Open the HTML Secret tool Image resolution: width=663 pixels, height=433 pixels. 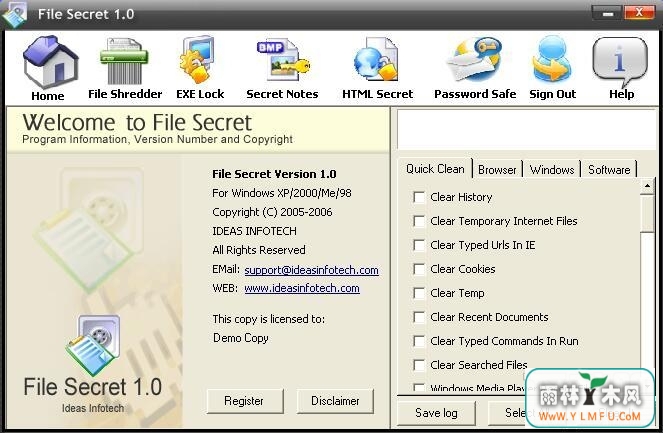[376, 60]
